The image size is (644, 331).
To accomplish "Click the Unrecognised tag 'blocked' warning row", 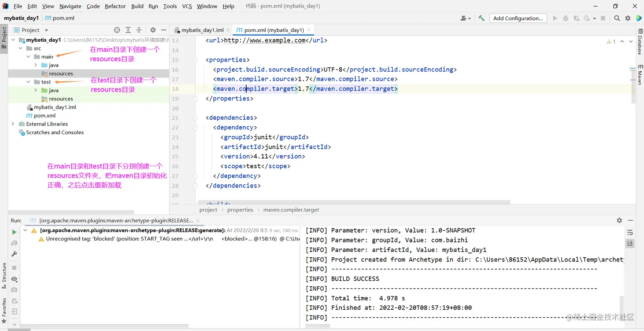I will [x=169, y=239].
